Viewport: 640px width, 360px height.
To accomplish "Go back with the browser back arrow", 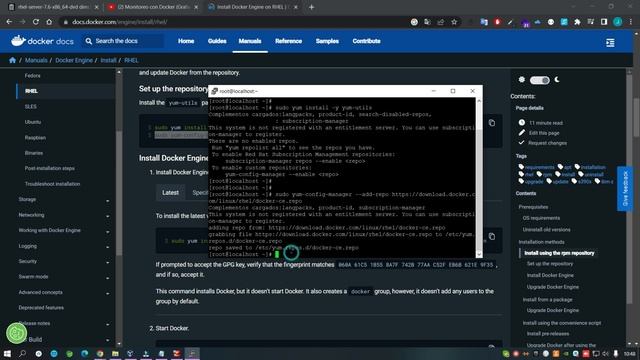I will coord(9,22).
